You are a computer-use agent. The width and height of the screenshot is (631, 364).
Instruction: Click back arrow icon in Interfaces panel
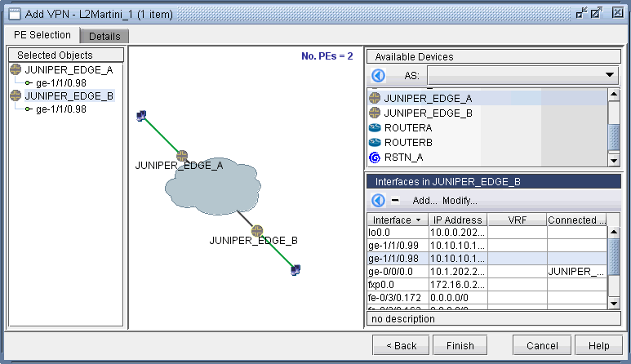(379, 201)
